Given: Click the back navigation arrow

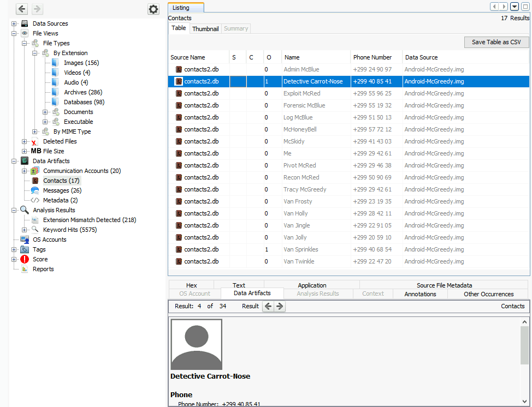Looking at the screenshot, I should coord(22,9).
